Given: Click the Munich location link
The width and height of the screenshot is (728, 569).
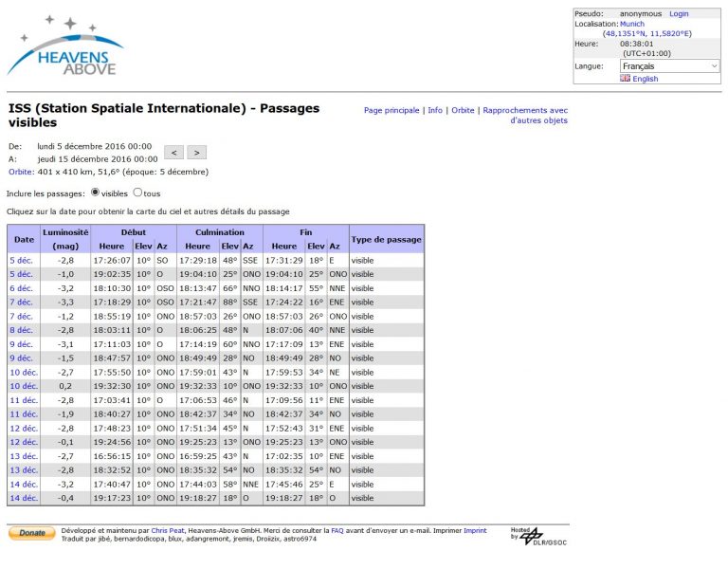Looking at the screenshot, I should coord(632,24).
